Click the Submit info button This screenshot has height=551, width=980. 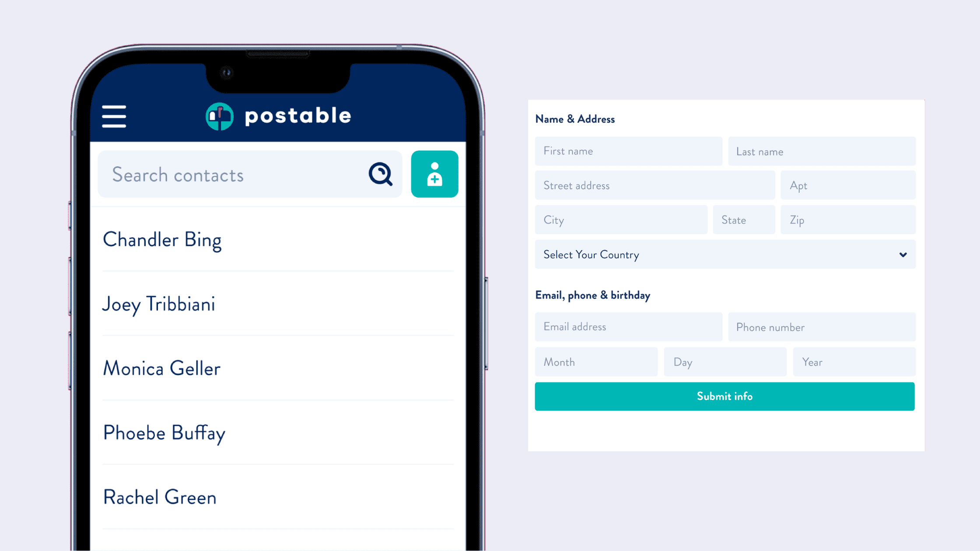pyautogui.click(x=725, y=396)
